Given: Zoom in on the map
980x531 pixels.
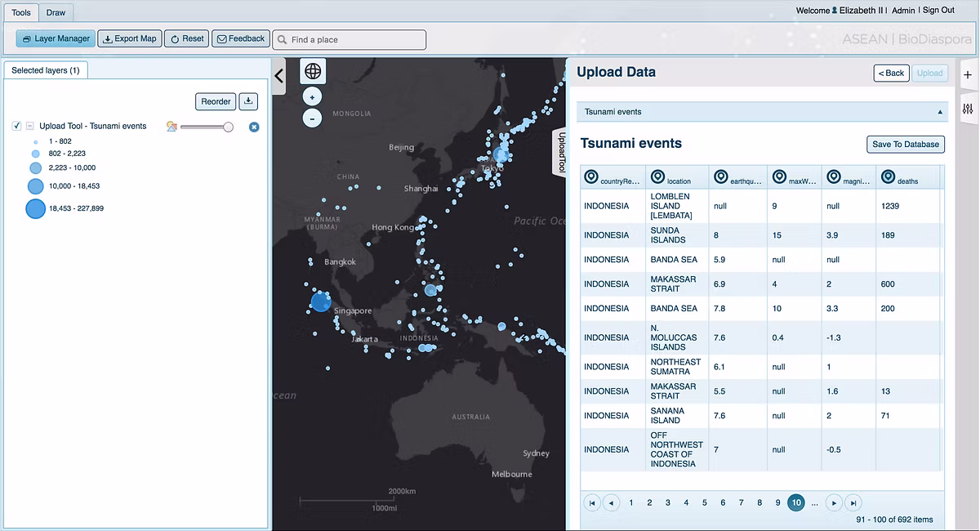Looking at the screenshot, I should pos(312,97).
